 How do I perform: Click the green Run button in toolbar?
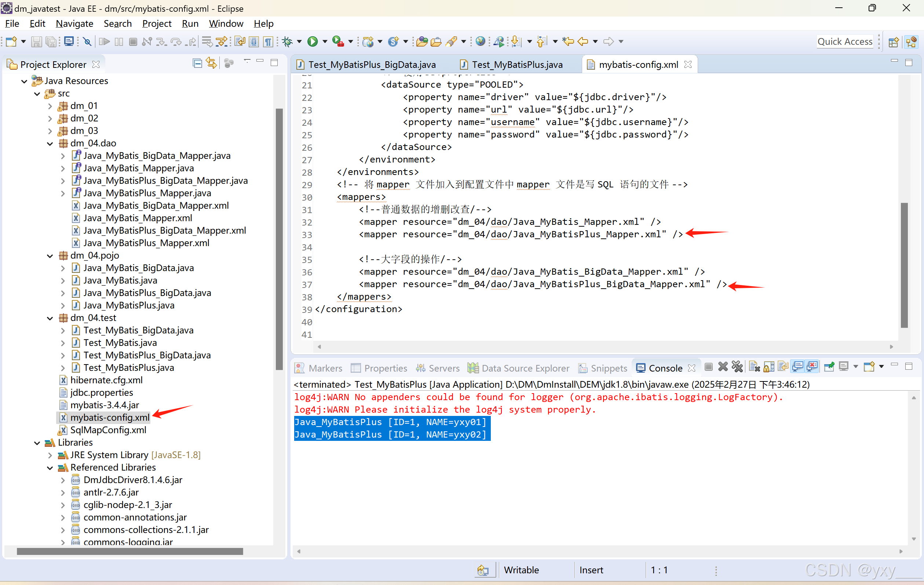313,41
